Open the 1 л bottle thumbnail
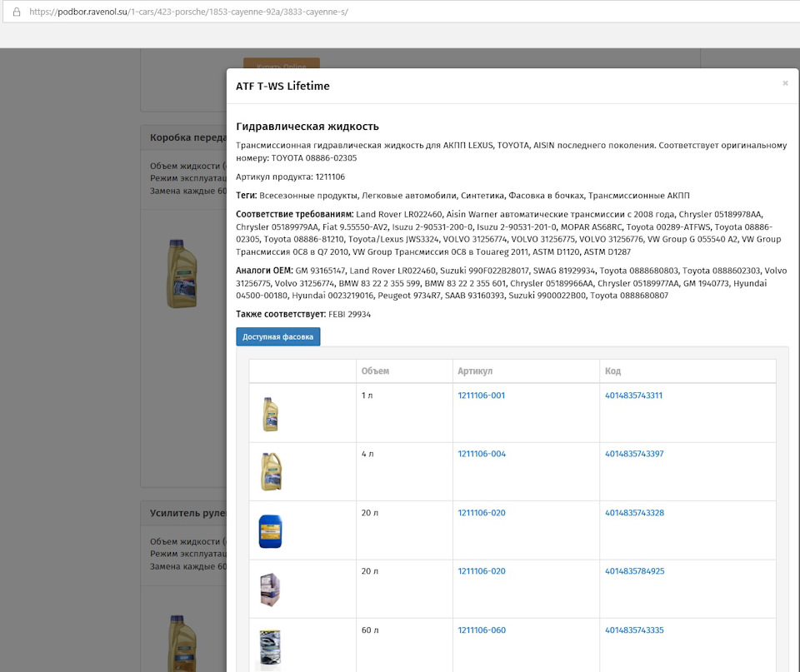The width and height of the screenshot is (800, 672). coord(270,414)
